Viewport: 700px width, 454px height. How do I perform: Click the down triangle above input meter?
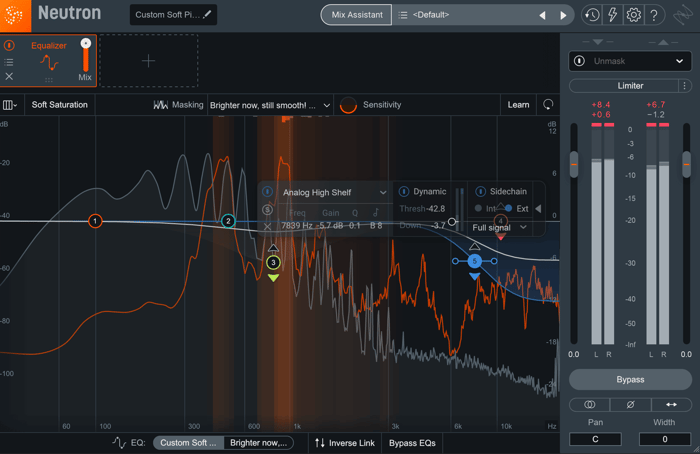598,42
